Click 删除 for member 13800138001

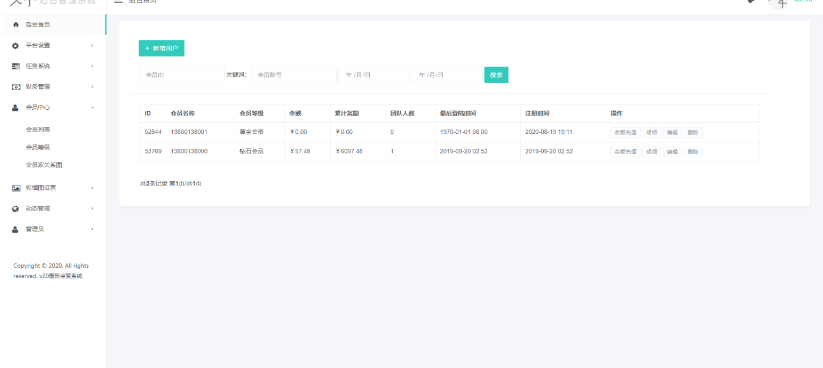pyautogui.click(x=693, y=132)
